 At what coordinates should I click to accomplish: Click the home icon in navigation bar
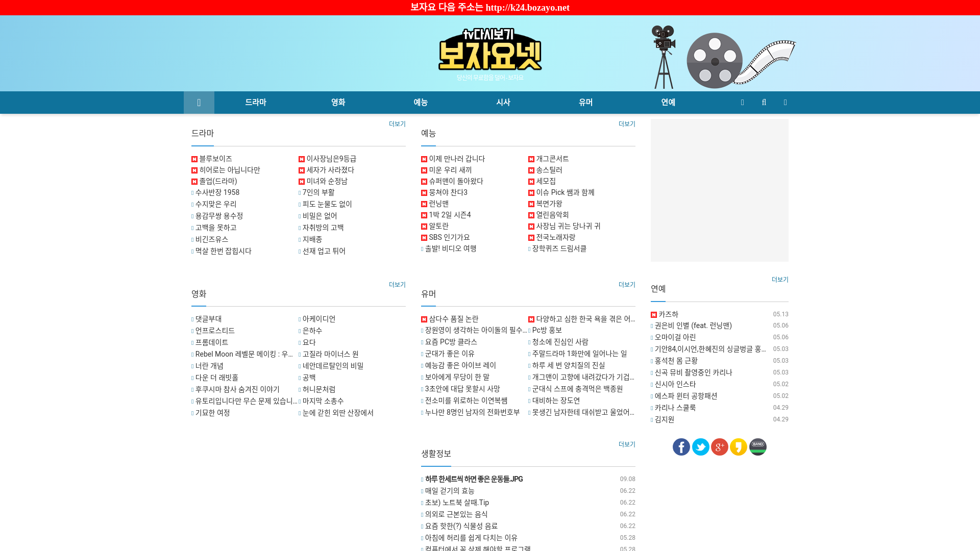(x=199, y=103)
